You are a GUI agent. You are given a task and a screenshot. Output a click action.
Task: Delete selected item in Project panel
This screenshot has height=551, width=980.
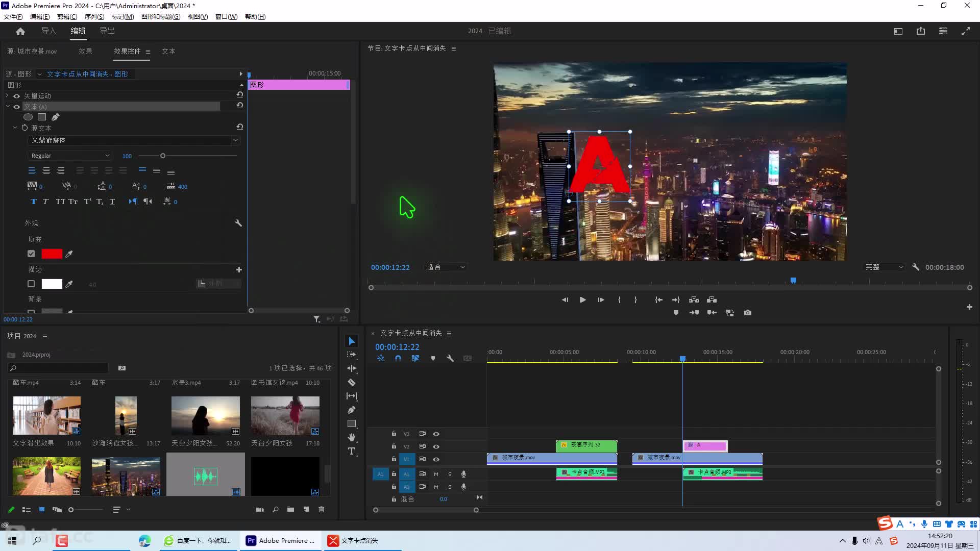321,509
